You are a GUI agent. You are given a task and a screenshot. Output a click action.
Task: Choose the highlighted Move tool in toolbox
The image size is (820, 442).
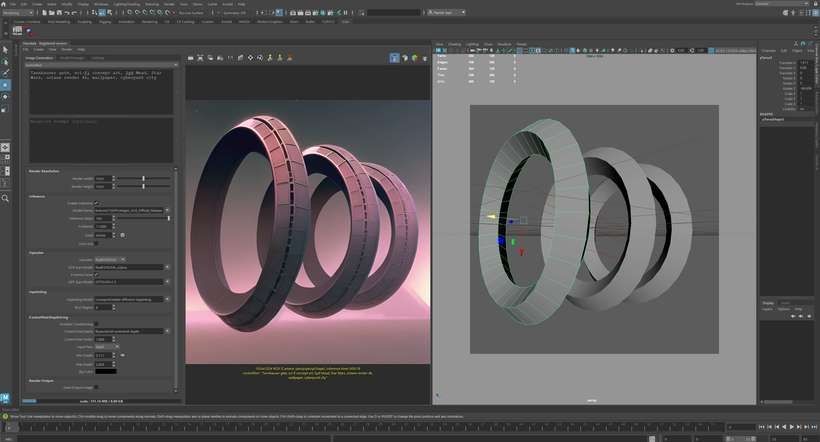click(x=5, y=85)
